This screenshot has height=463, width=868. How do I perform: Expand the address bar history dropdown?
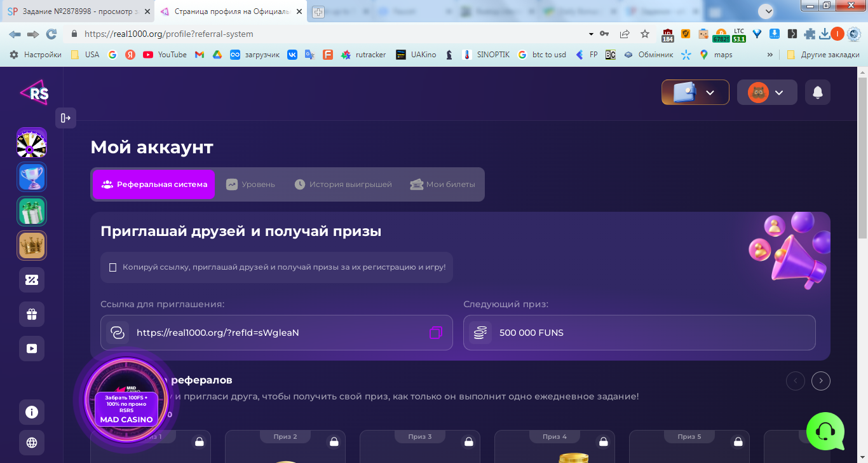click(x=591, y=34)
